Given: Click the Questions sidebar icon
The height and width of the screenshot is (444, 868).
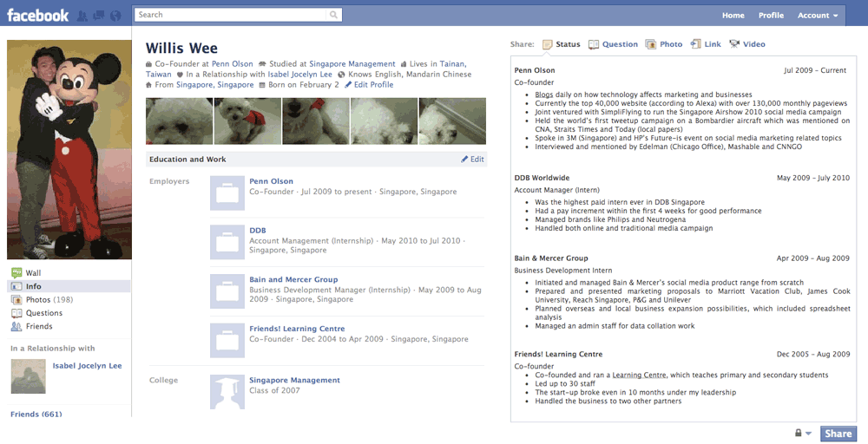Looking at the screenshot, I should [x=16, y=313].
